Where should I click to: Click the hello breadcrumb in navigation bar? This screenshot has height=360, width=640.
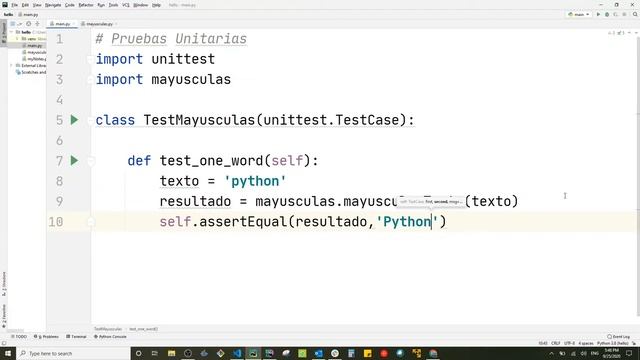(8, 14)
